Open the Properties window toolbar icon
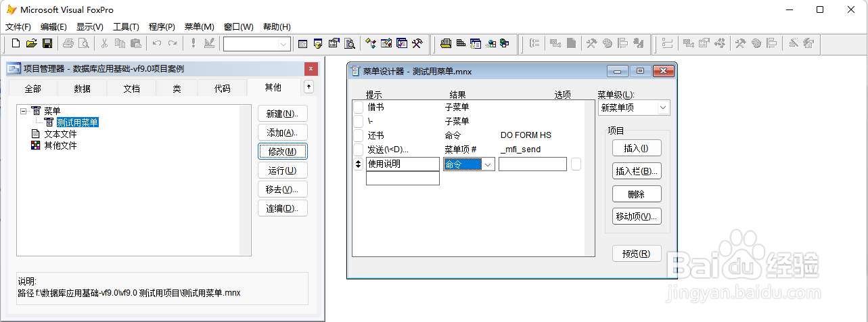The height and width of the screenshot is (322, 868). (334, 43)
